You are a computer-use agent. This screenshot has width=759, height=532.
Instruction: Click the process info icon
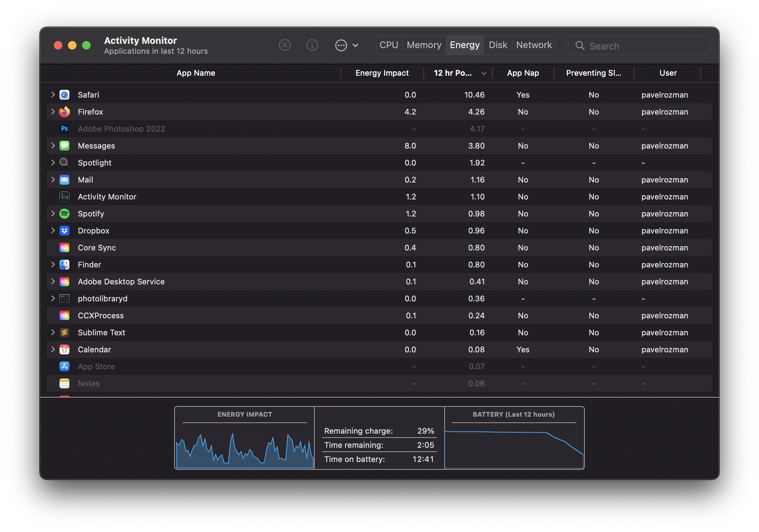pos(312,45)
